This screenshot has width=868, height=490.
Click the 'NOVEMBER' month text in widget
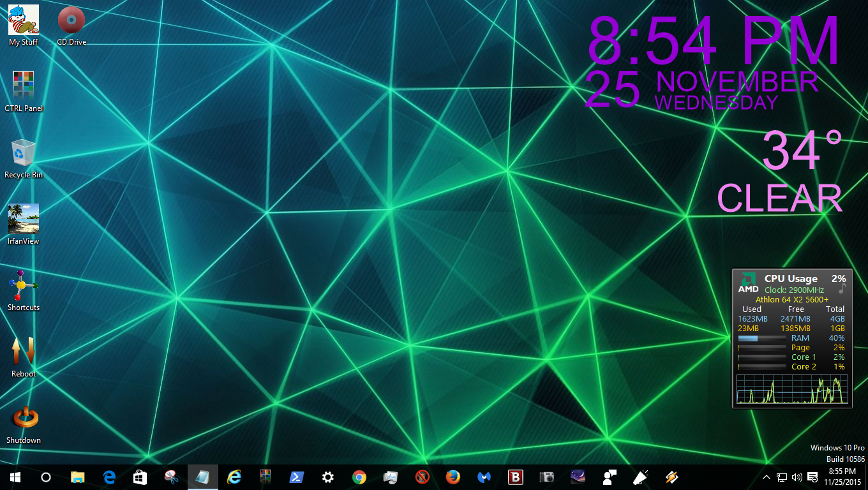point(737,82)
